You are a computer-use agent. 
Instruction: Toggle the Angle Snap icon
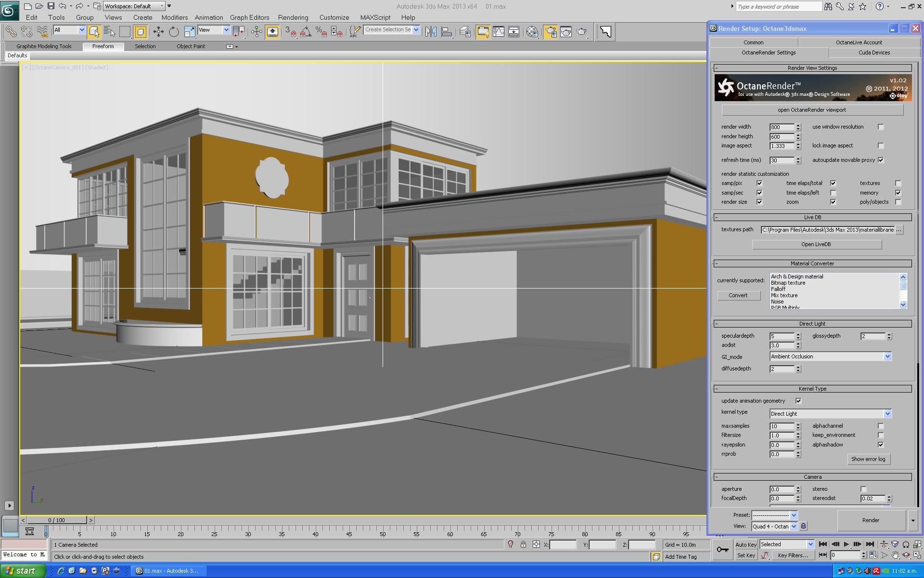(x=306, y=32)
